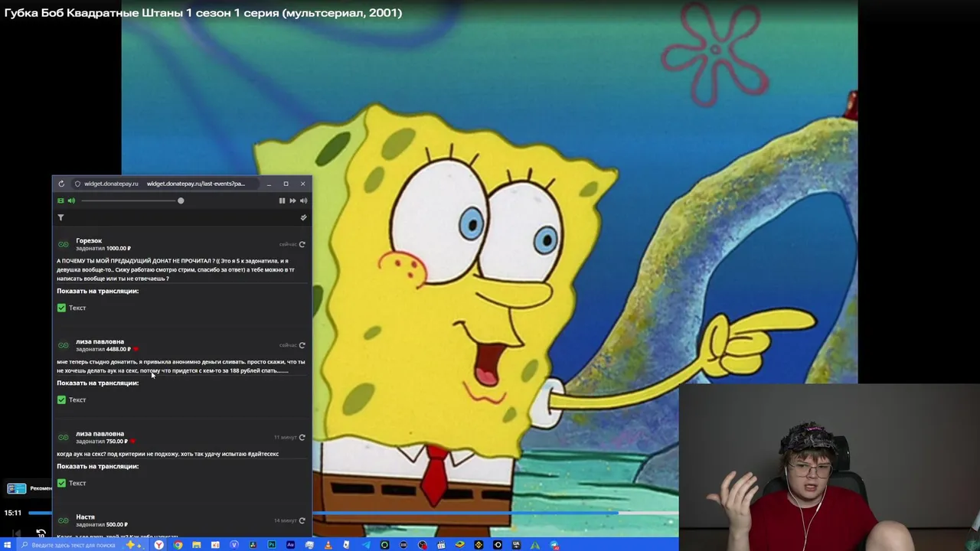Click the taskbar search box
980x551 pixels.
coord(83,545)
